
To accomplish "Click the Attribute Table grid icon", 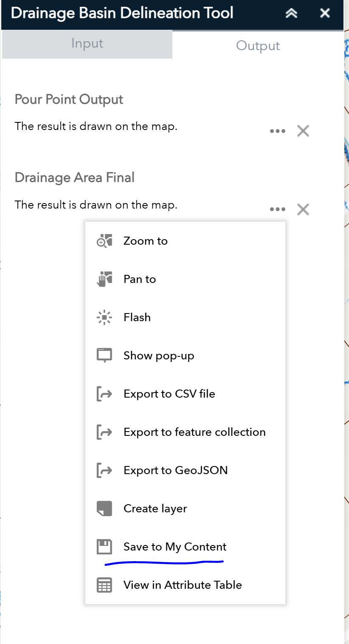I will point(104,585).
